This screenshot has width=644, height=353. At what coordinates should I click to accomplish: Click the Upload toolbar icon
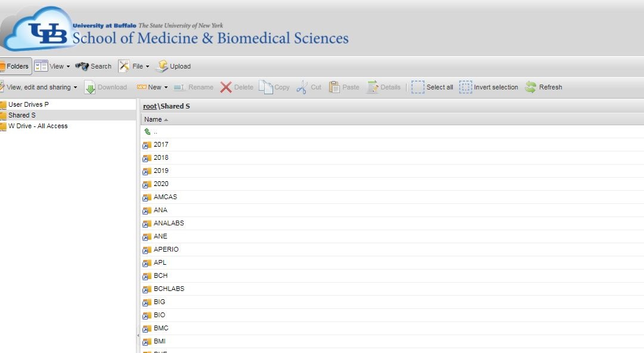pos(162,66)
